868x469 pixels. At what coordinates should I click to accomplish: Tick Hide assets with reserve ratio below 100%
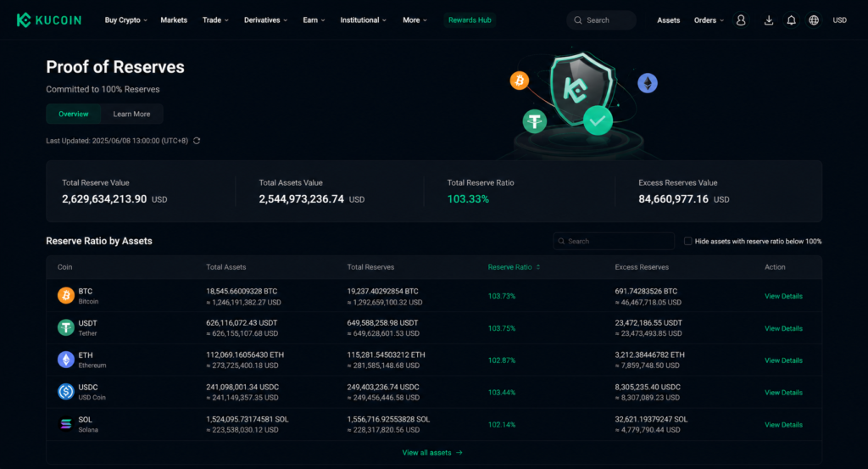point(687,242)
